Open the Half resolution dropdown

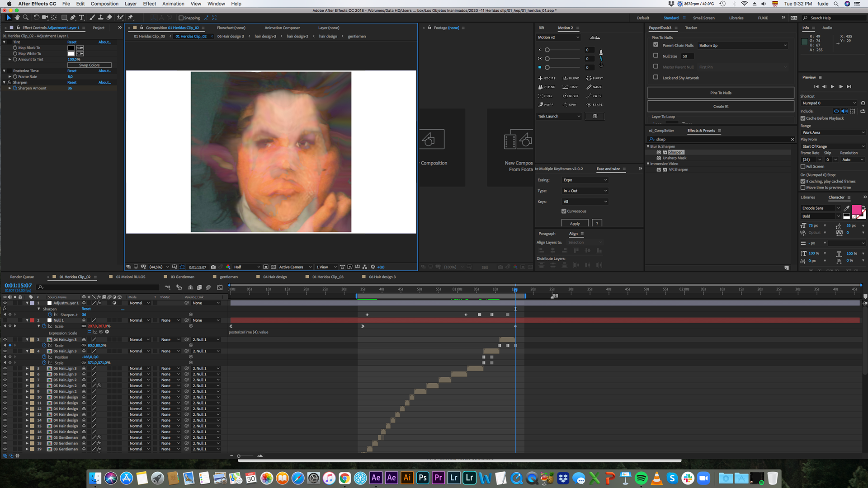247,267
